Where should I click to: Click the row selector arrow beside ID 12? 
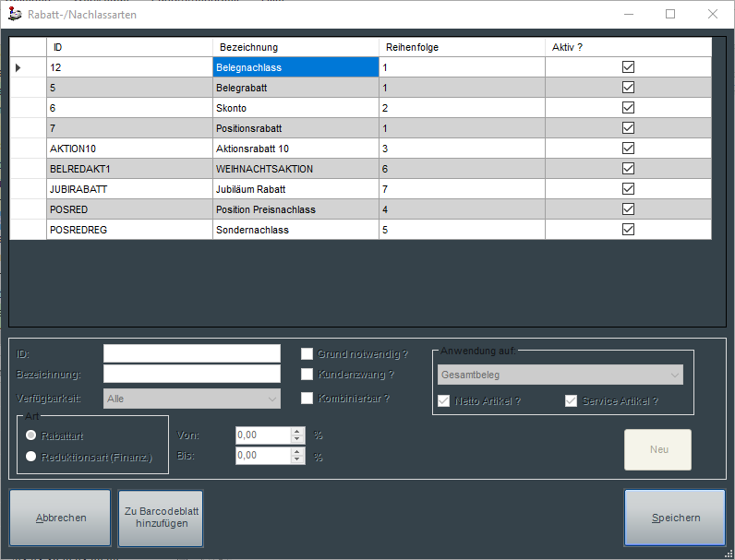point(18,67)
